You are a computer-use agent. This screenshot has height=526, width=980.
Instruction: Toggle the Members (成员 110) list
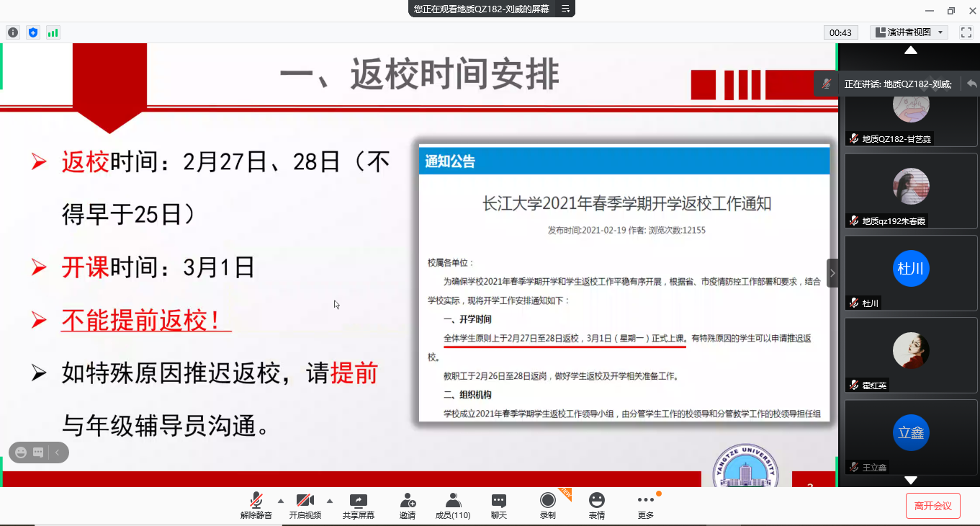coord(453,505)
